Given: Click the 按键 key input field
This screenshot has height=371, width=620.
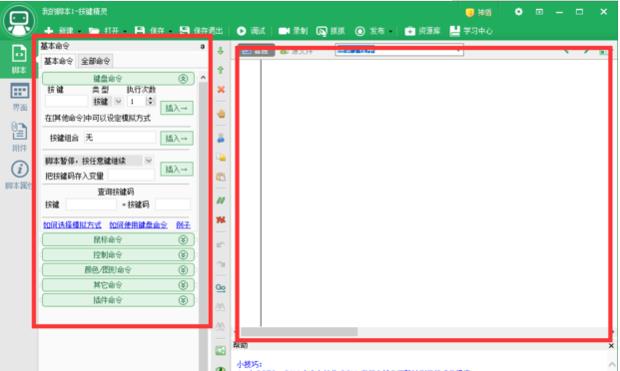Looking at the screenshot, I should pyautogui.click(x=66, y=101).
